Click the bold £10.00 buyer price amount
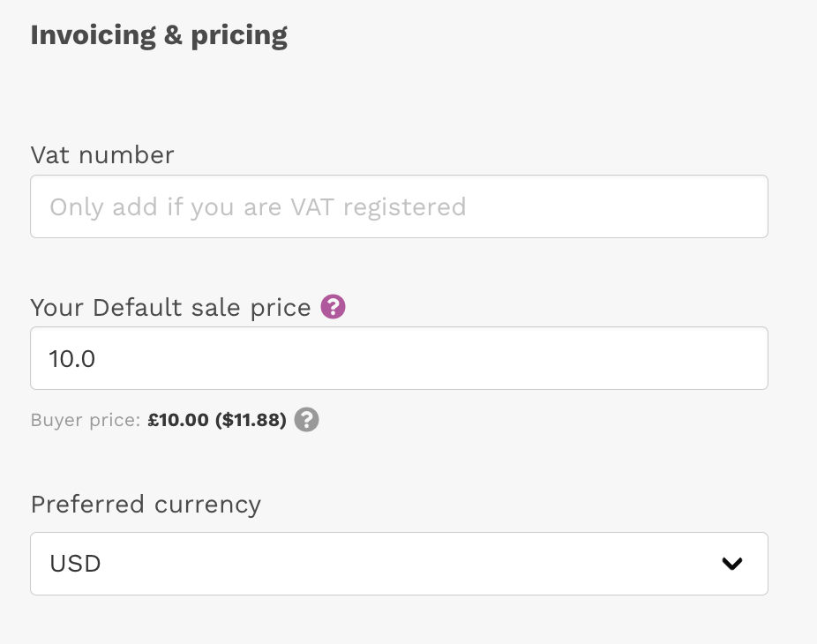Viewport: 817px width, 644px height. click(x=178, y=419)
